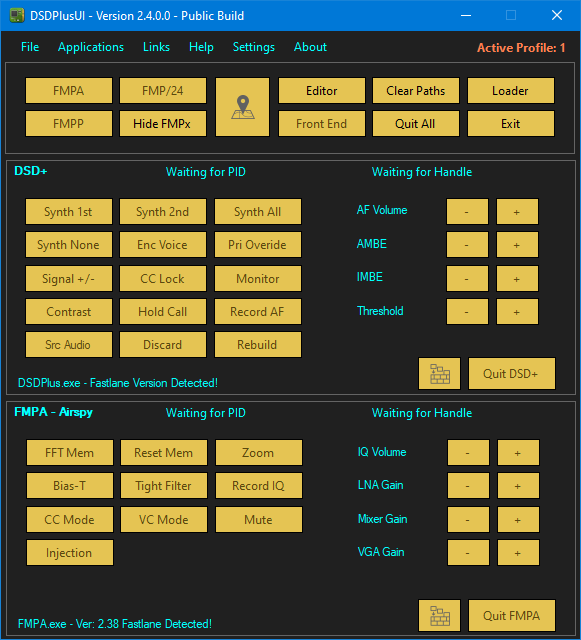The height and width of the screenshot is (640, 581).
Task: Toggle the DSD+ Monitor button
Action: point(258,278)
